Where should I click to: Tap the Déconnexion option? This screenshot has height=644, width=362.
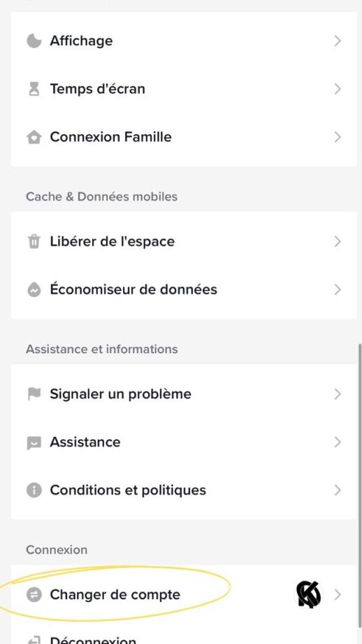(93, 639)
